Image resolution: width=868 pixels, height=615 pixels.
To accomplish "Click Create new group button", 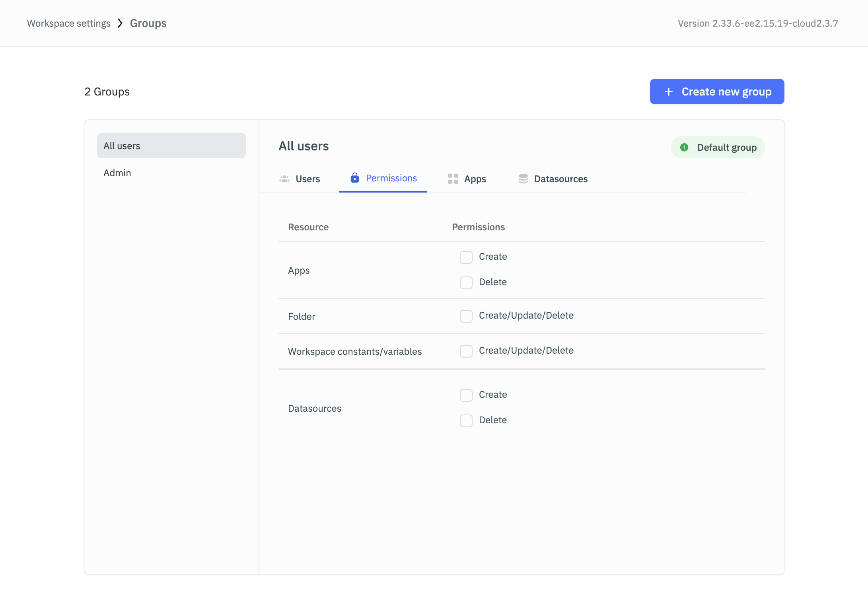I will 717,92.
